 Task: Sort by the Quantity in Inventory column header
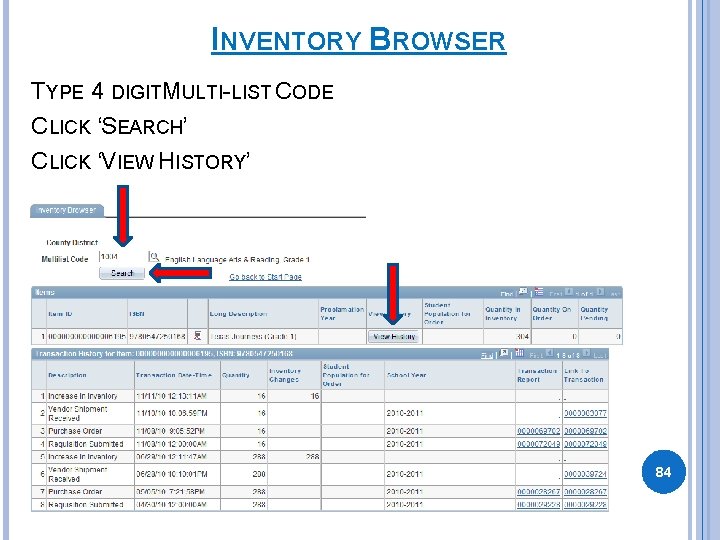[503, 314]
